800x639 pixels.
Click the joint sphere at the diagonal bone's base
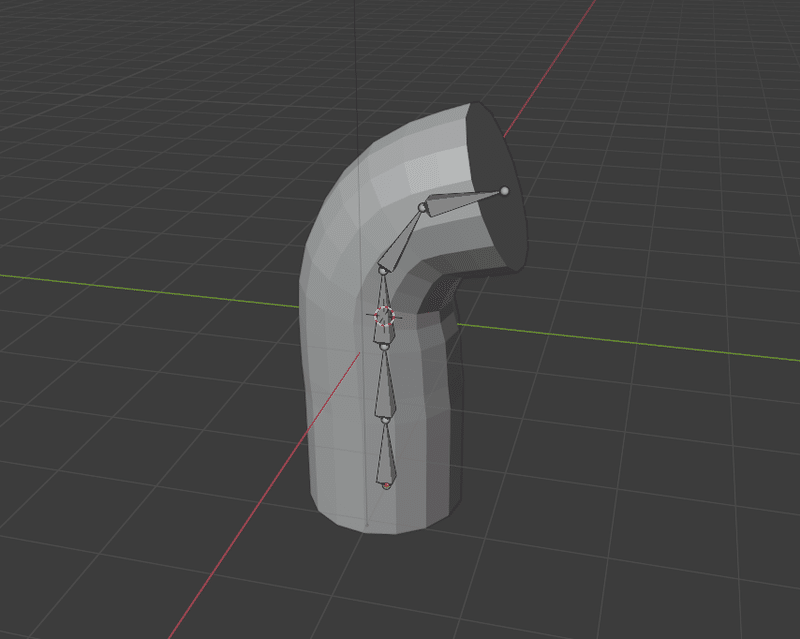point(382,270)
